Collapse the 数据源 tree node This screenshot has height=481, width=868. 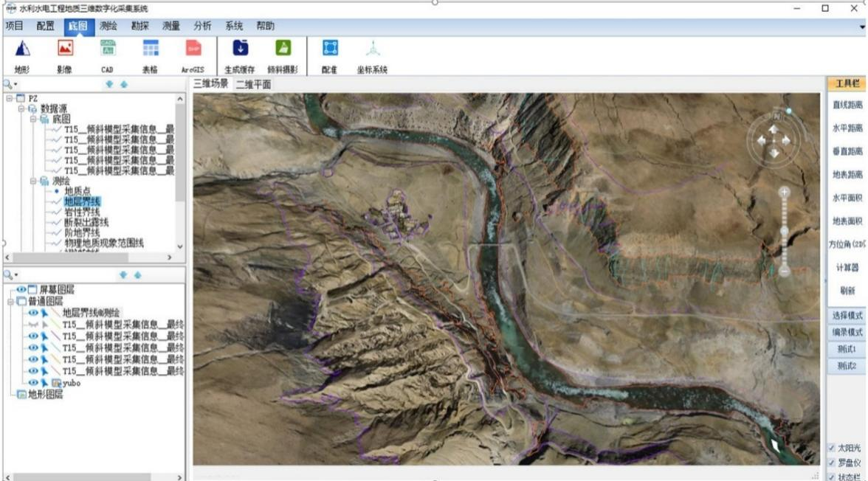click(x=22, y=108)
